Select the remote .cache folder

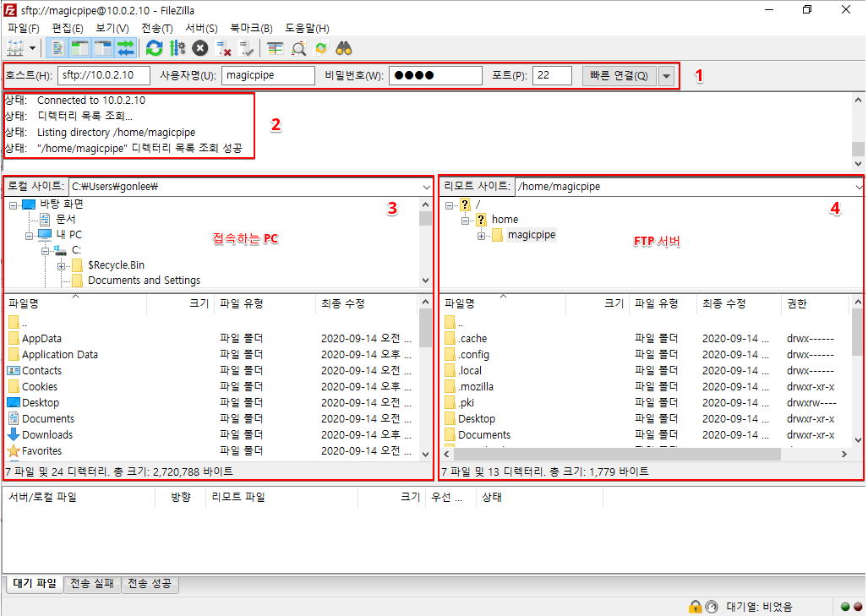click(x=472, y=339)
